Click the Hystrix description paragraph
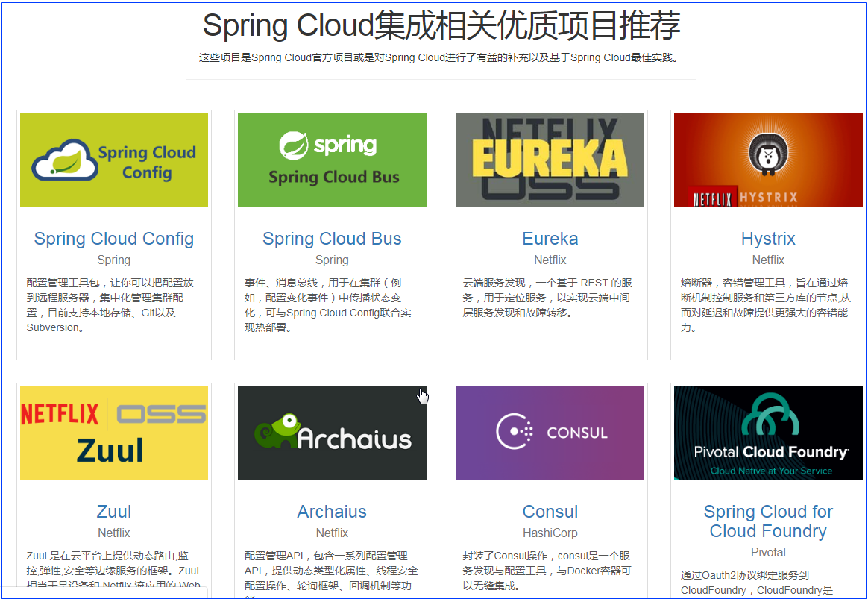Viewport: 868px width, 599px height. coord(766,305)
